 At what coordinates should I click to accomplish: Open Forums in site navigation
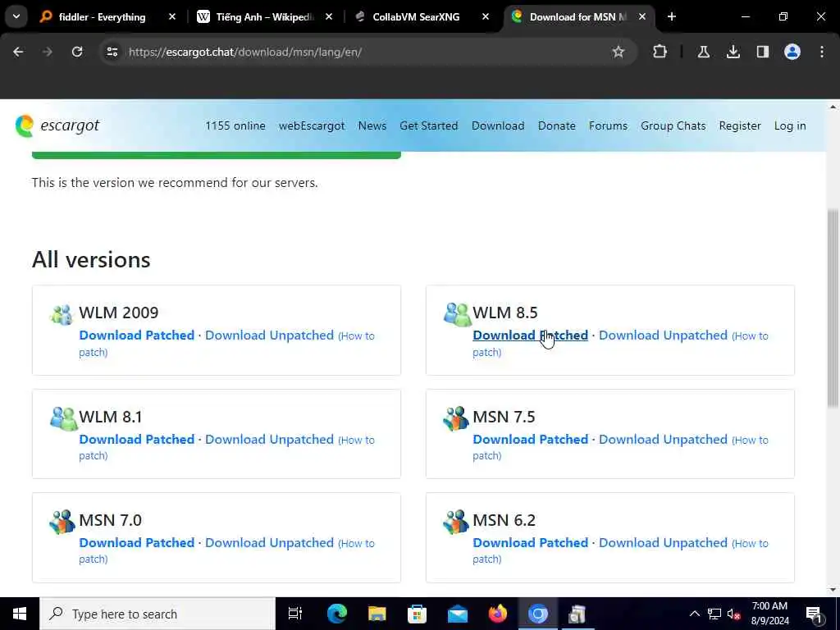(608, 126)
